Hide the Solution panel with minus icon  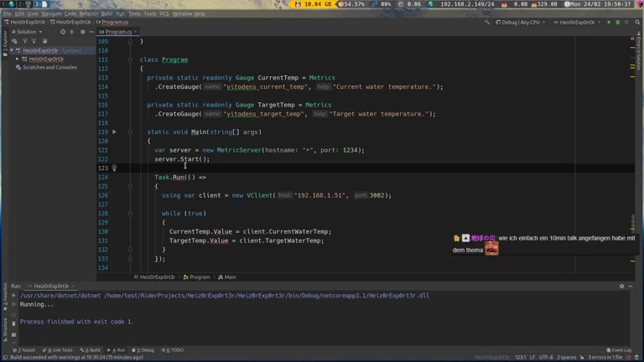coord(91,32)
